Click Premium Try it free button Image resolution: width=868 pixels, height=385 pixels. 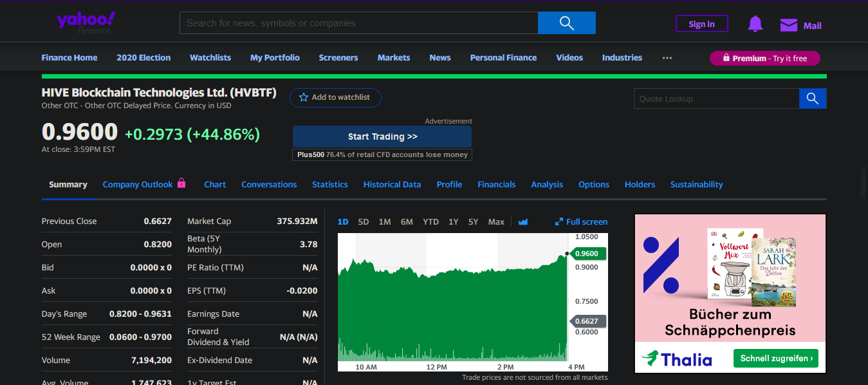pyautogui.click(x=764, y=59)
